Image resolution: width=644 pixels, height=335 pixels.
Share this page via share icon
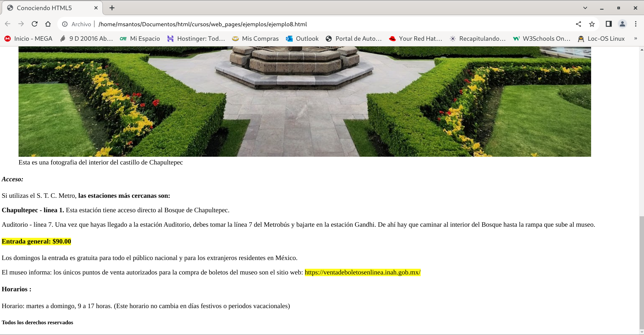click(x=578, y=24)
